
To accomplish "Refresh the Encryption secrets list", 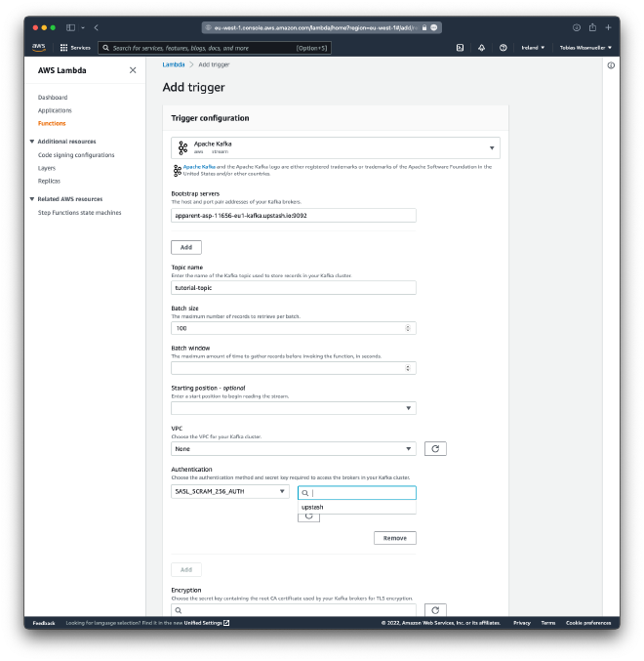I will pos(434,610).
